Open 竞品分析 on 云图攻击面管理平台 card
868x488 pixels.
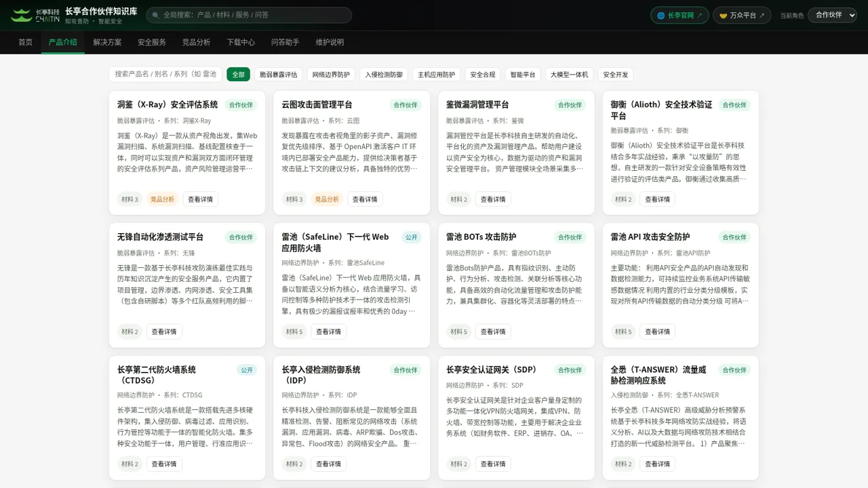click(327, 199)
